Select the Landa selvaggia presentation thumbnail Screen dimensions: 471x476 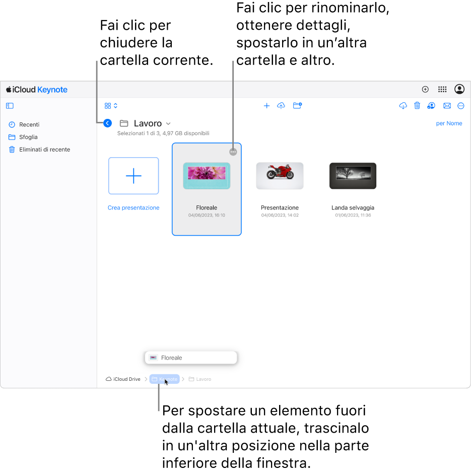[x=353, y=176]
